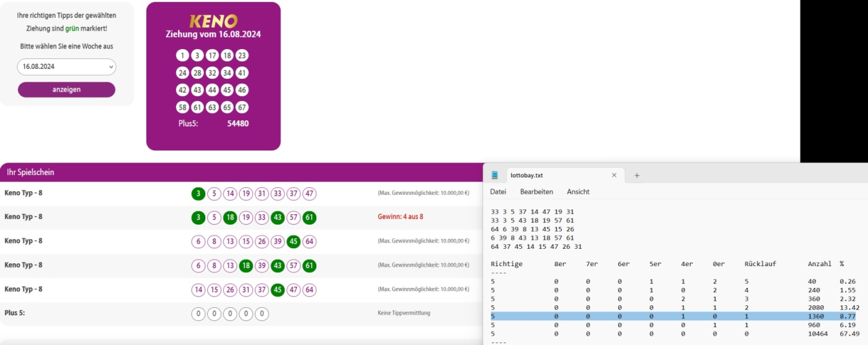Click the KENO logo in the draw box

coord(213,21)
